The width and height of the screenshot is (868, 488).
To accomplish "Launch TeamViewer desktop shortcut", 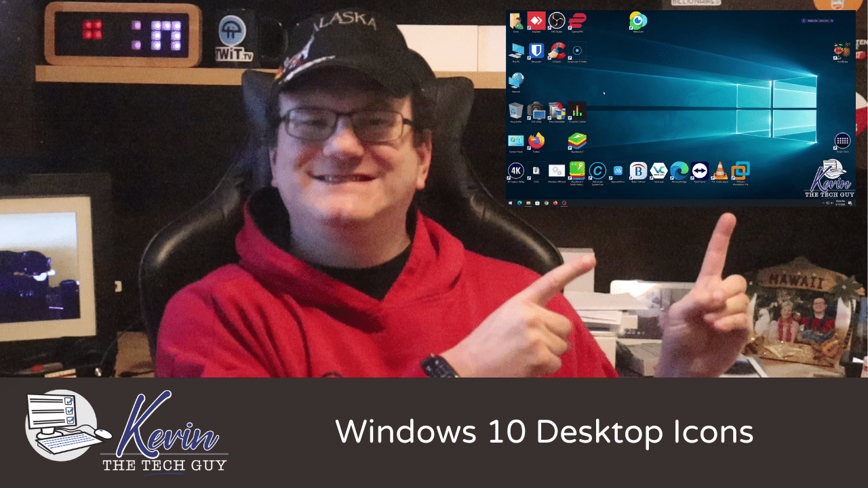I will click(700, 172).
